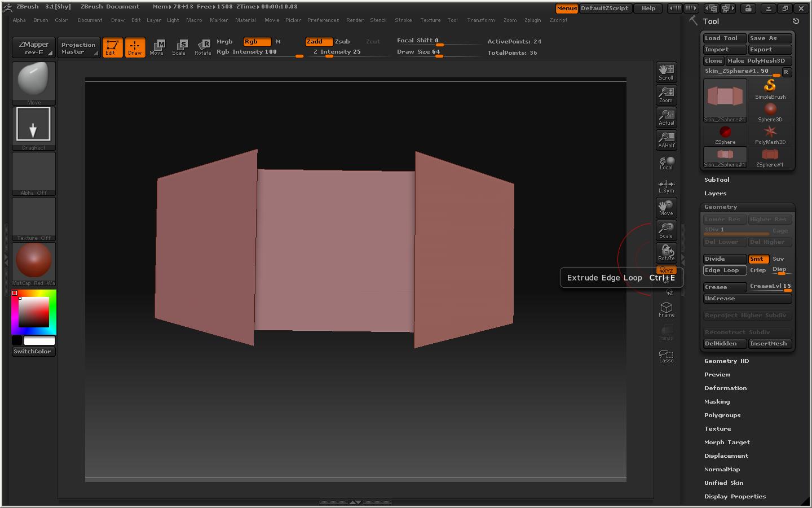
Task: Activate the Lasso selection icon
Action: [x=666, y=356]
